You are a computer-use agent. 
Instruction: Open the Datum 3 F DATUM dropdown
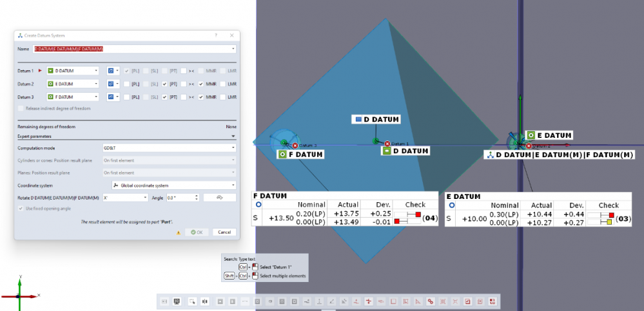coord(72,97)
